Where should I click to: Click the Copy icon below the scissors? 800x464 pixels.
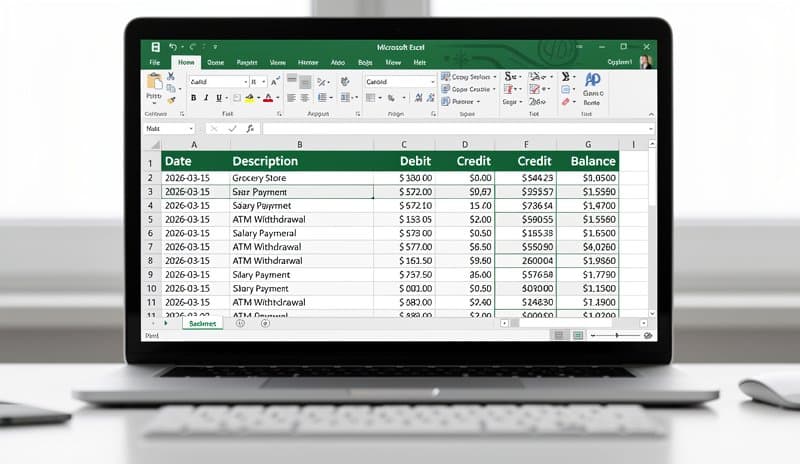(171, 88)
